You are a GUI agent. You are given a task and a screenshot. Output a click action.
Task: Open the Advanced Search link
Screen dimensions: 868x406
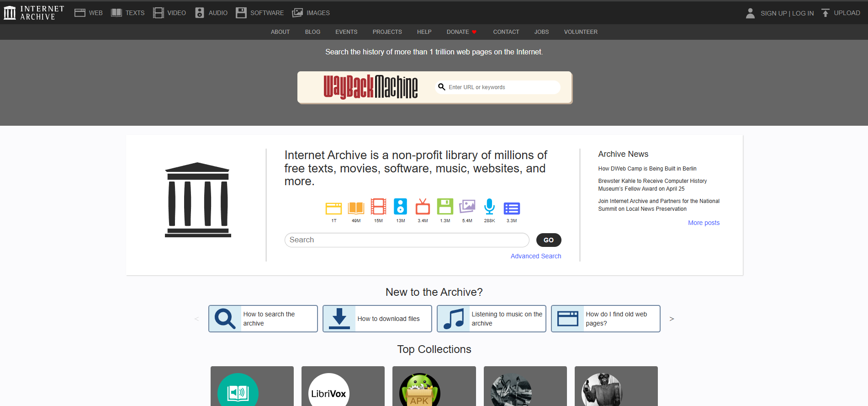click(x=535, y=256)
